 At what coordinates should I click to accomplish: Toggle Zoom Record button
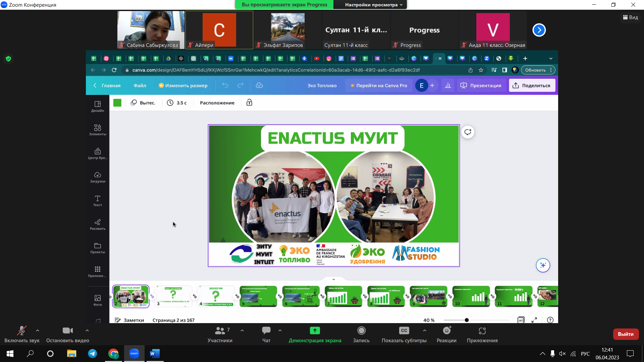click(361, 335)
